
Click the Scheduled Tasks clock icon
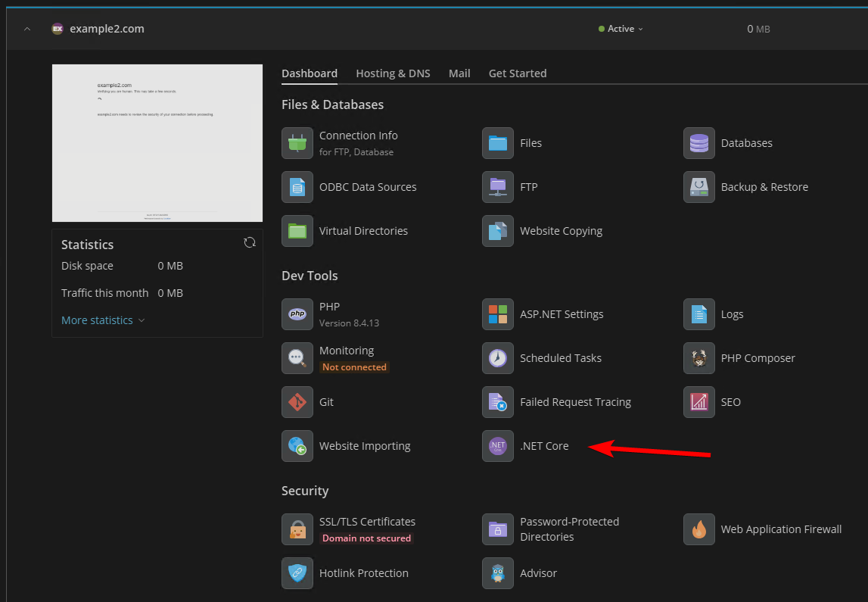click(497, 358)
